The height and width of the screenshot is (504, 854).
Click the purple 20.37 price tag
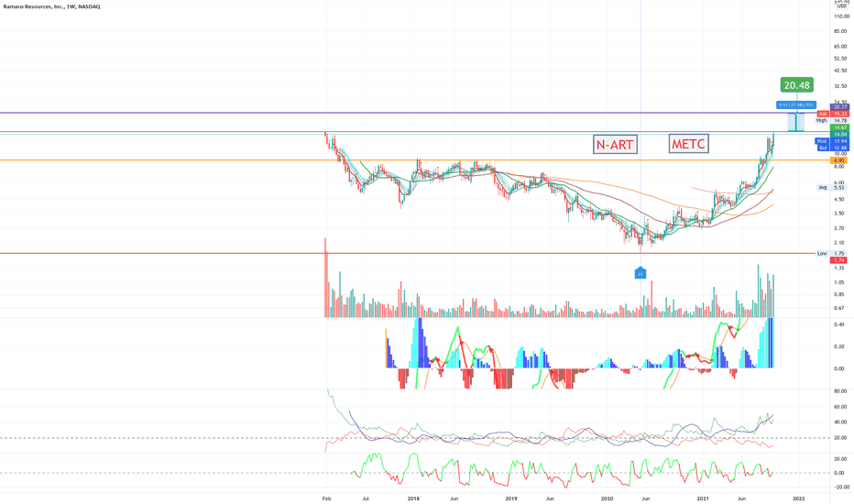(840, 107)
